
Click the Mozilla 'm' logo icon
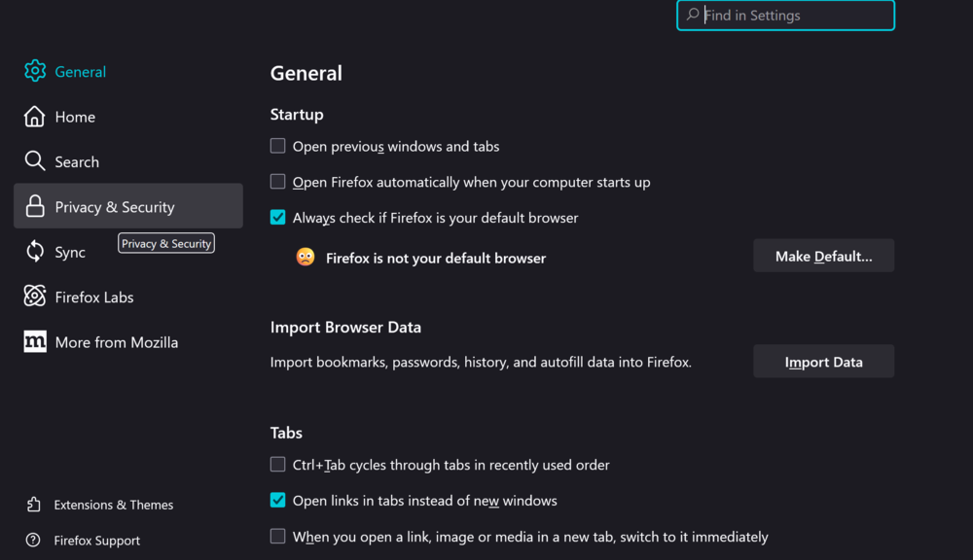click(35, 341)
